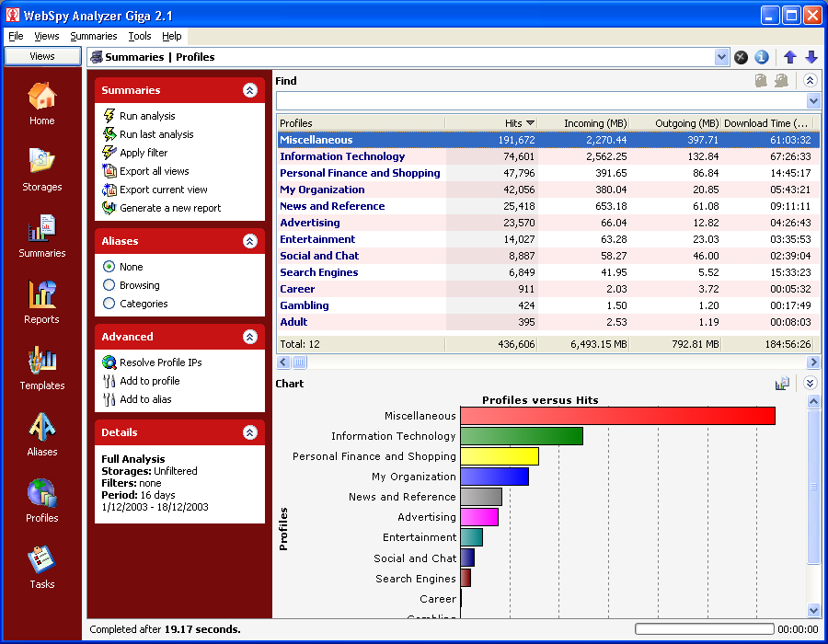This screenshot has height=644, width=828.
Task: Collapse the Summaries panel
Action: 250,90
